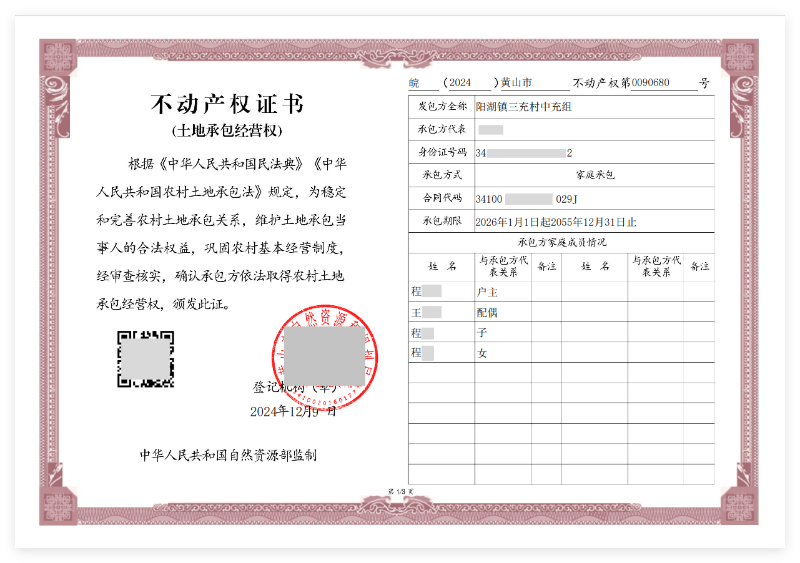Click the 合同代码 label cell

click(x=441, y=198)
